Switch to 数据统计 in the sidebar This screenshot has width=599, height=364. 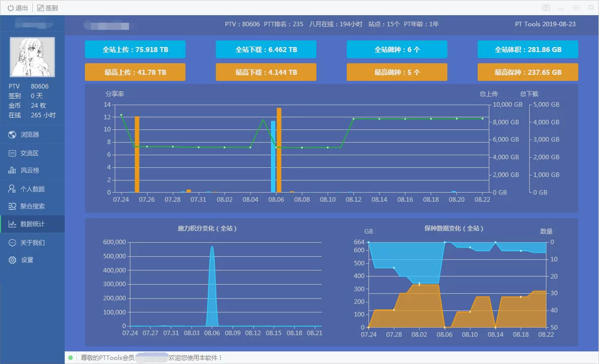coord(32,224)
